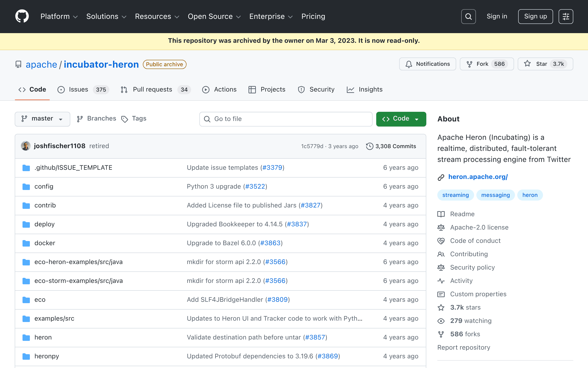Click the Sign in link
The image size is (588, 368).
click(x=497, y=16)
